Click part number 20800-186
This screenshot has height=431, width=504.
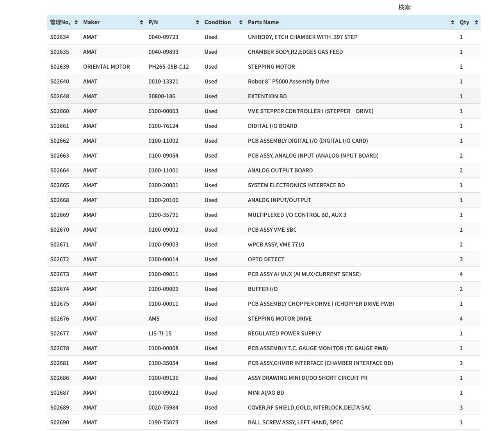162,96
